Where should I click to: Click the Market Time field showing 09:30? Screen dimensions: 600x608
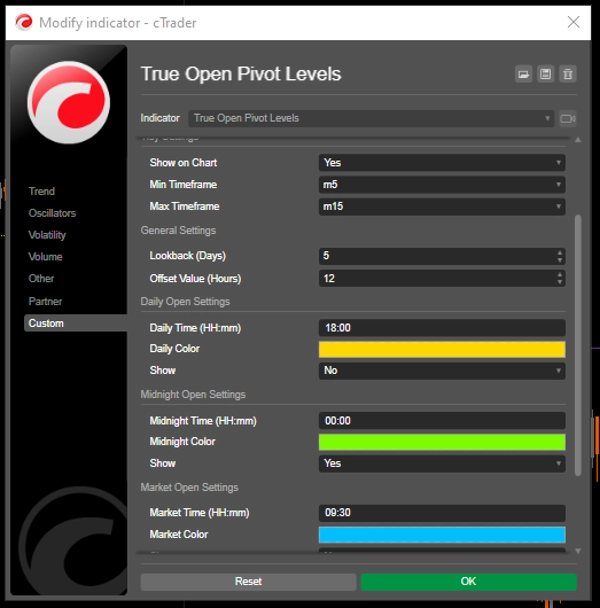coord(442,513)
